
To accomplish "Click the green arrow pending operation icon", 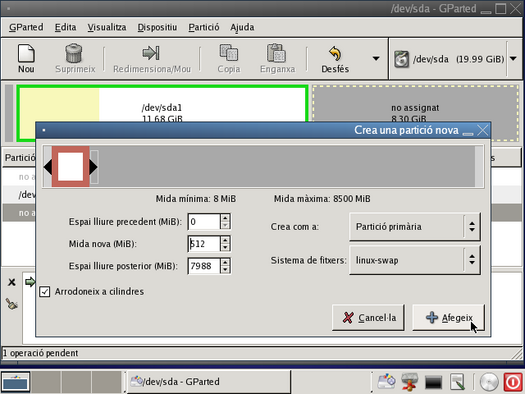I will [30, 282].
